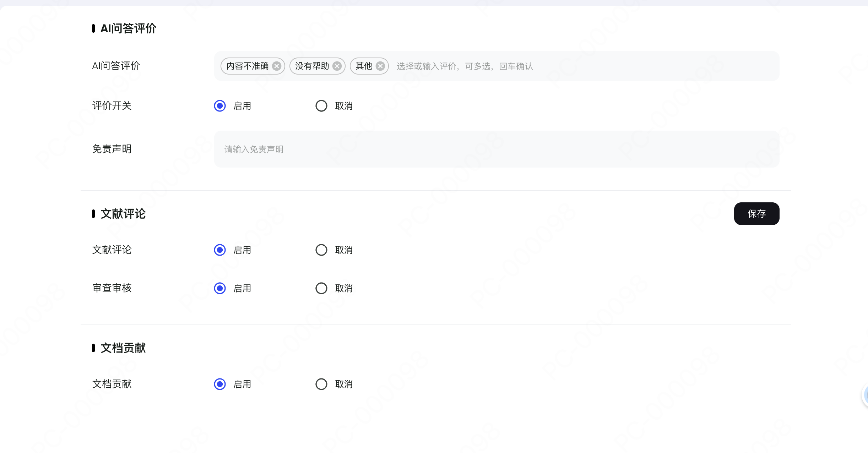This screenshot has width=868, height=453.
Task: Click the 保存 button
Action: point(756,214)
